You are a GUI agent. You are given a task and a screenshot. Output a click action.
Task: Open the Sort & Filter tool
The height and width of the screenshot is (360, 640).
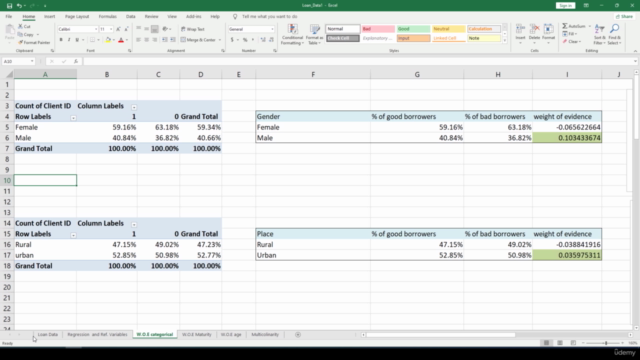click(x=600, y=35)
